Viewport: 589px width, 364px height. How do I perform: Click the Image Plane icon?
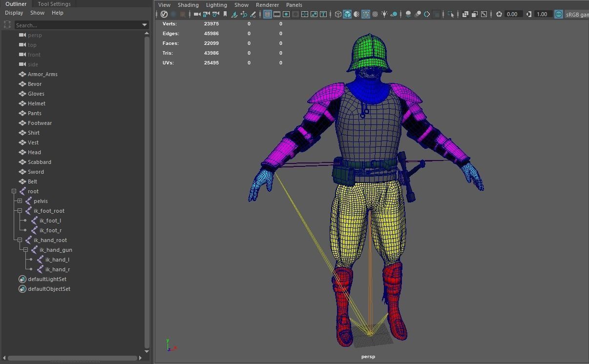[x=234, y=14]
